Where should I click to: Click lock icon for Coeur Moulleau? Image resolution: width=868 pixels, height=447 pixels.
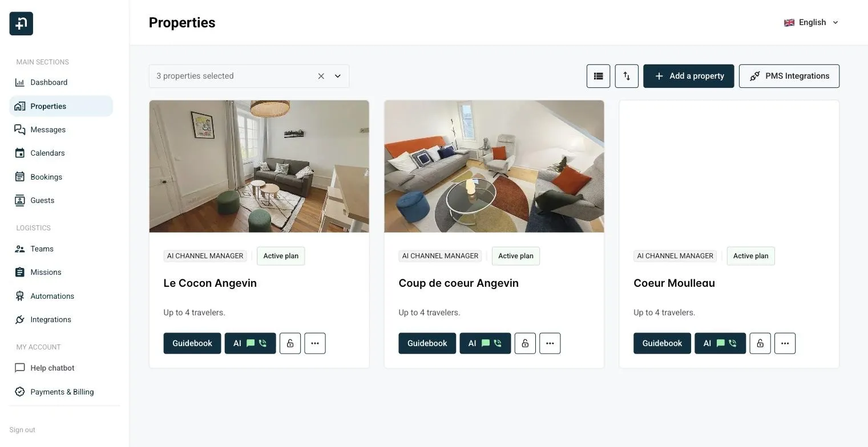point(760,343)
